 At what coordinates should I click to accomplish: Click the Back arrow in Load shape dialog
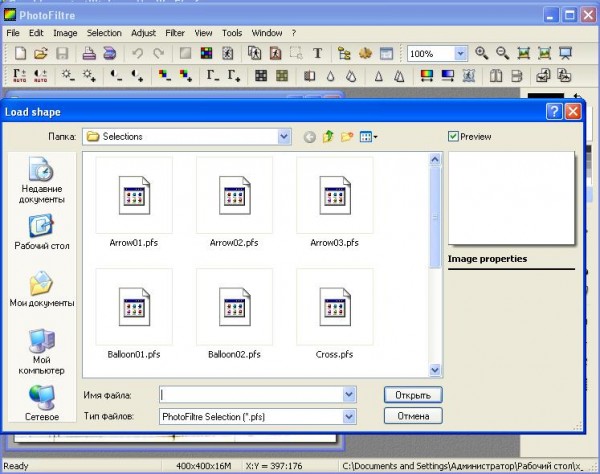(310, 137)
